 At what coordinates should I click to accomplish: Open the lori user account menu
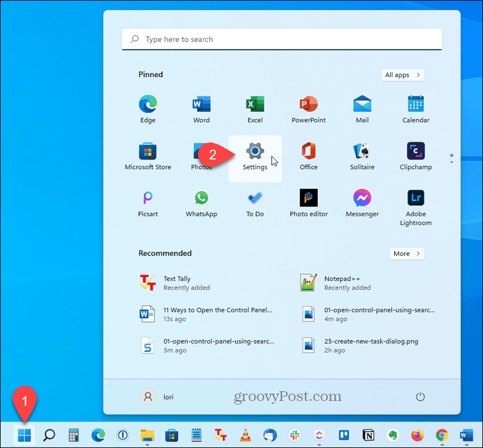(157, 397)
